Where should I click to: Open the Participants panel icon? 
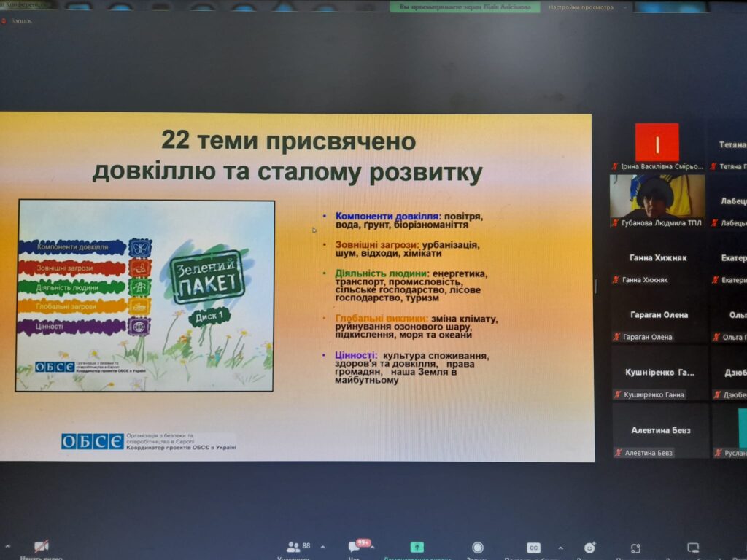click(293, 547)
